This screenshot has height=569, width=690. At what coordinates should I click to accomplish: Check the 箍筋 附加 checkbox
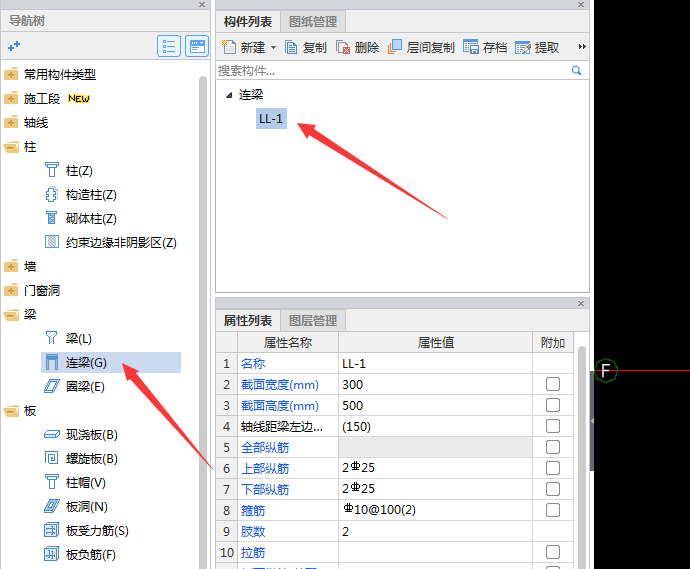[553, 510]
